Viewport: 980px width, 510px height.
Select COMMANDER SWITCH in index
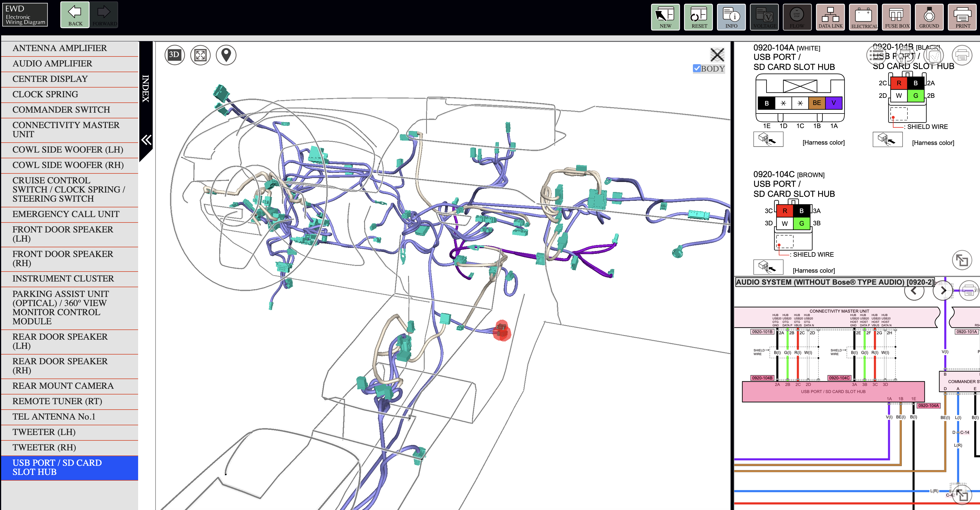pyautogui.click(x=70, y=110)
